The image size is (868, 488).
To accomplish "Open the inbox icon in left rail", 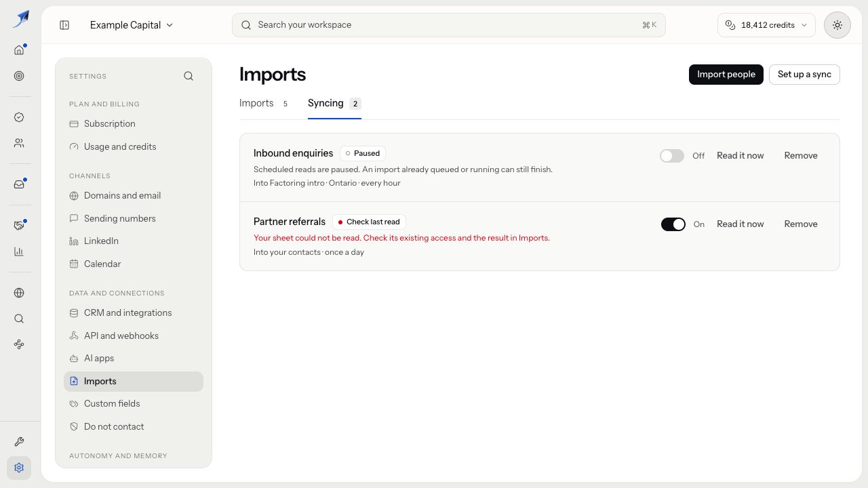I will (19, 184).
